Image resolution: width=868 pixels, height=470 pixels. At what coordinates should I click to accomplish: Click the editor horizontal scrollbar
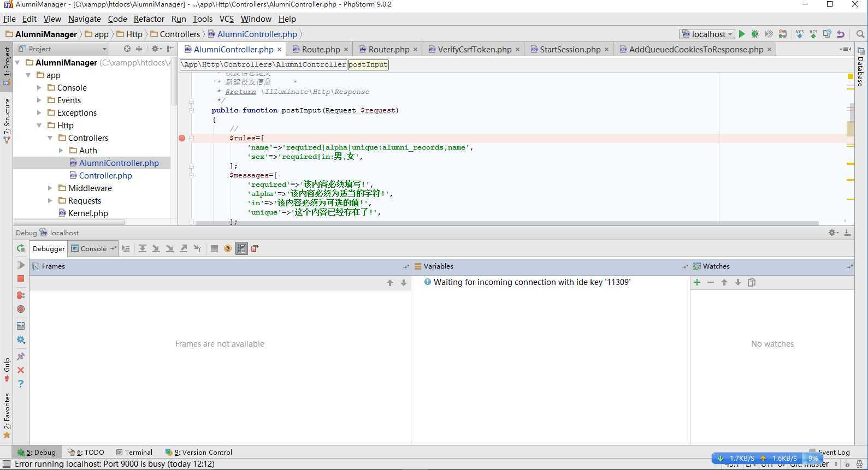tap(506, 223)
